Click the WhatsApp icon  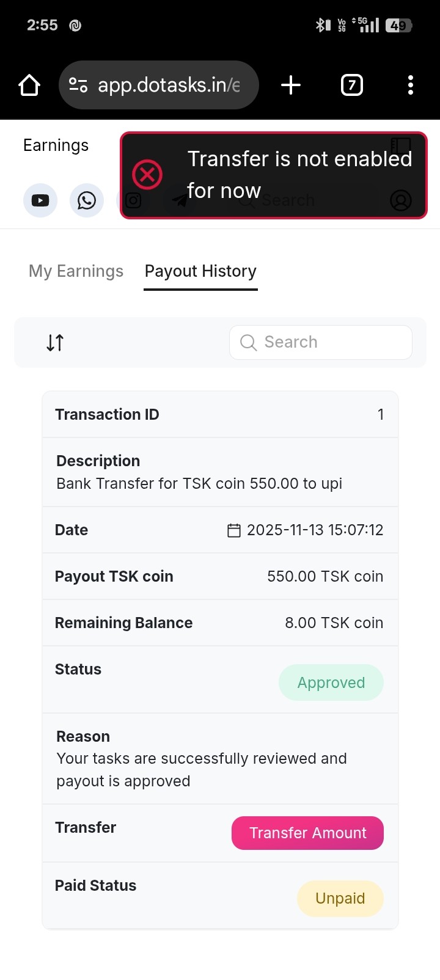(x=87, y=200)
